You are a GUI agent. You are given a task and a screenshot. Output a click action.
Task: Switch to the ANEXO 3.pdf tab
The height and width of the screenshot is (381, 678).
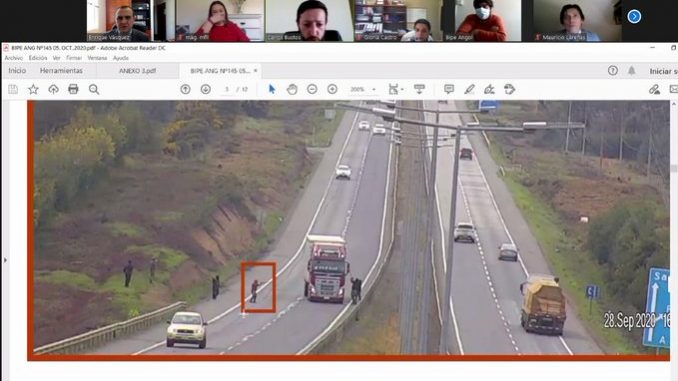pyautogui.click(x=138, y=71)
